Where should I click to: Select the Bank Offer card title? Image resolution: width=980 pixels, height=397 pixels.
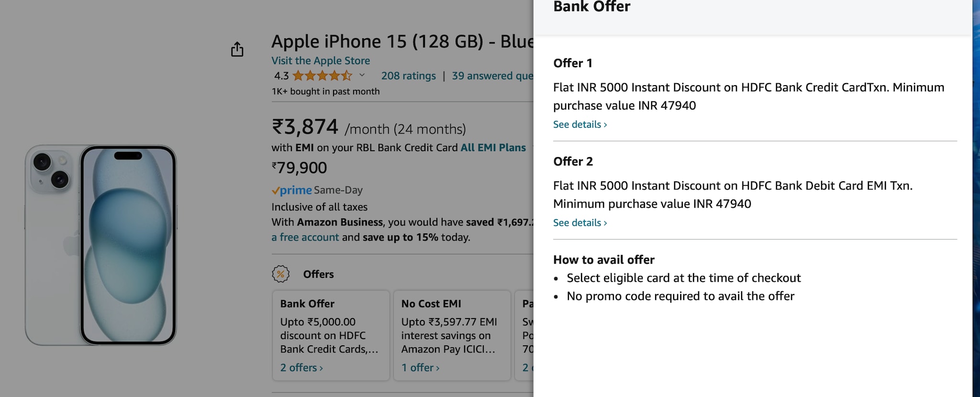307,304
